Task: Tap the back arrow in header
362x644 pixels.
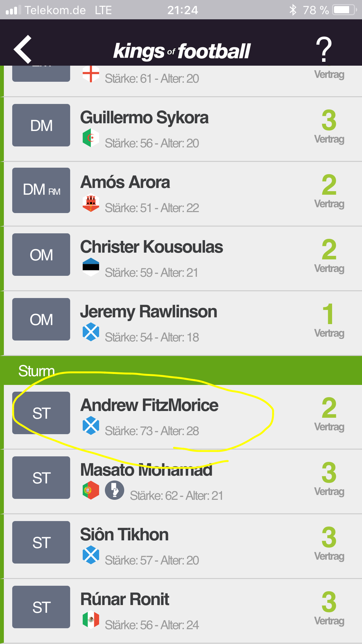Action: [x=23, y=49]
